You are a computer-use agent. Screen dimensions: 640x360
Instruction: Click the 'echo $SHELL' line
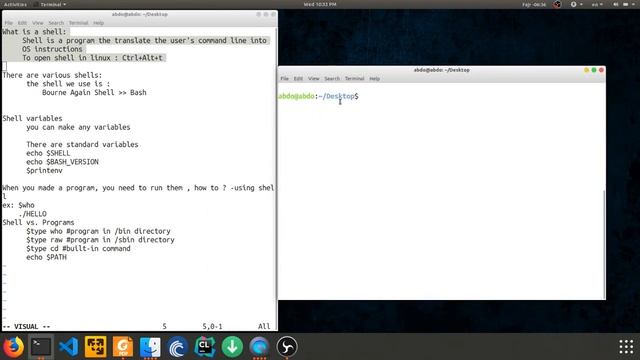[48, 153]
